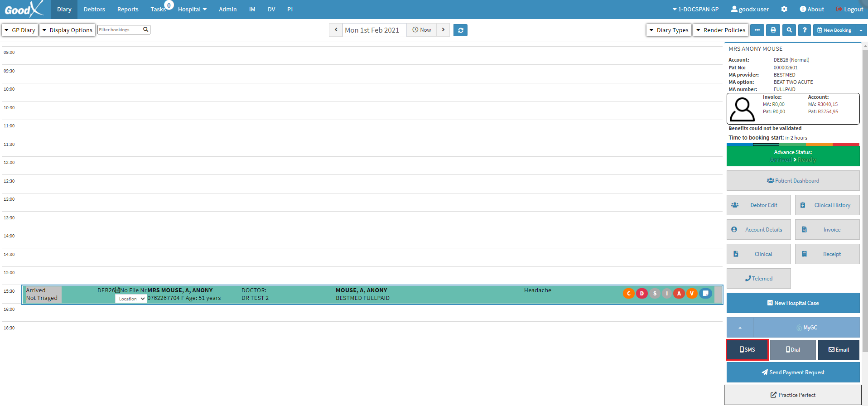The width and height of the screenshot is (868, 406).
Task: Open the Hospital menu
Action: click(192, 9)
